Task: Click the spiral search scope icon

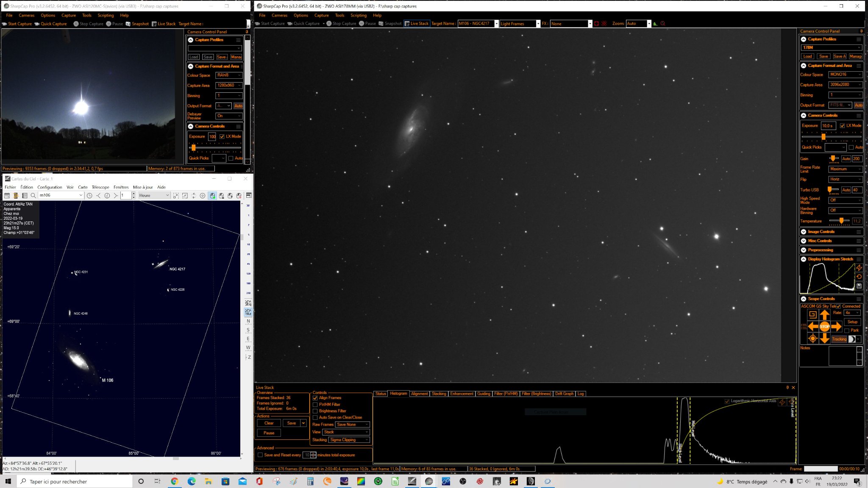Action: pyautogui.click(x=812, y=315)
